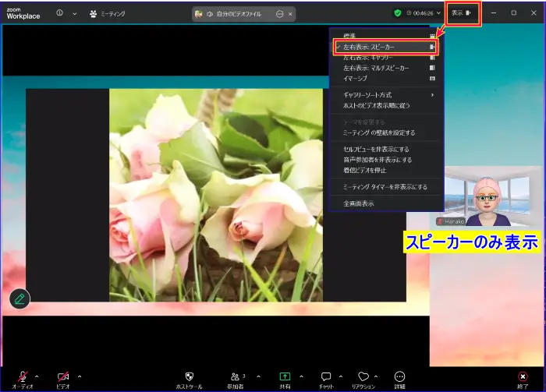The height and width of the screenshot is (392, 546).
Task: Unmute the microphone with オーディオ icon
Action: [22, 376]
